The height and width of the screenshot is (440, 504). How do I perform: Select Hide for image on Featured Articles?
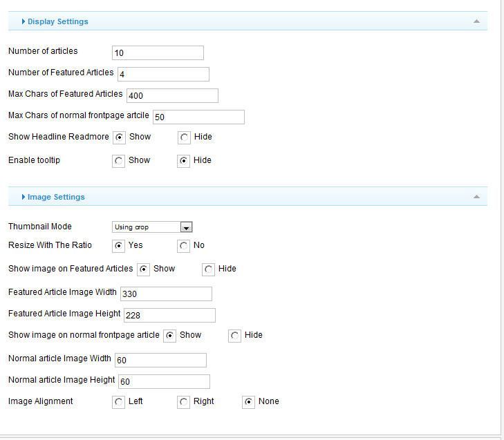click(x=208, y=269)
